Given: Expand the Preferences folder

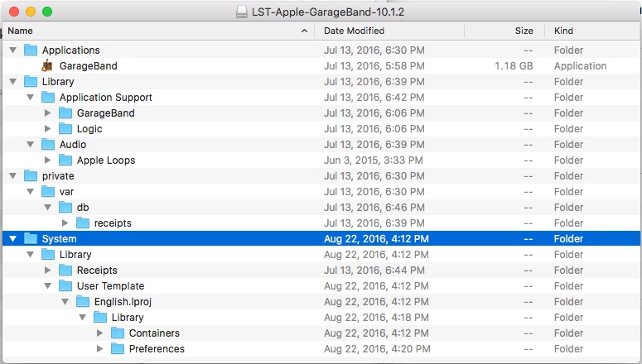Looking at the screenshot, I should [x=99, y=348].
